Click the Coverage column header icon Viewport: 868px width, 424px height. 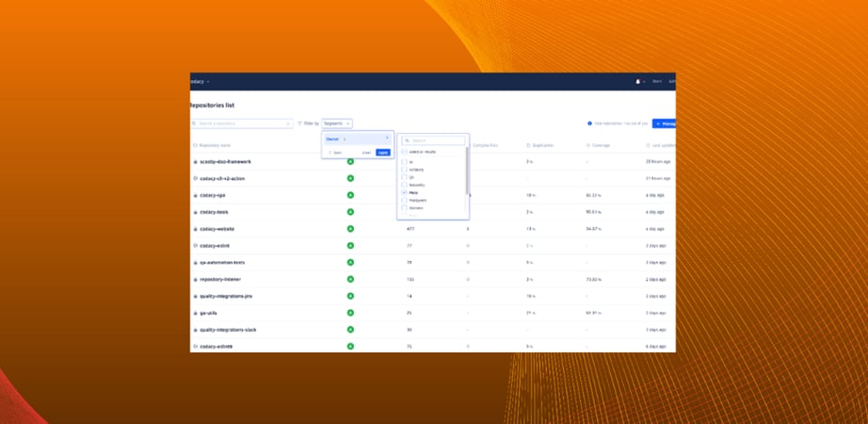pos(587,145)
